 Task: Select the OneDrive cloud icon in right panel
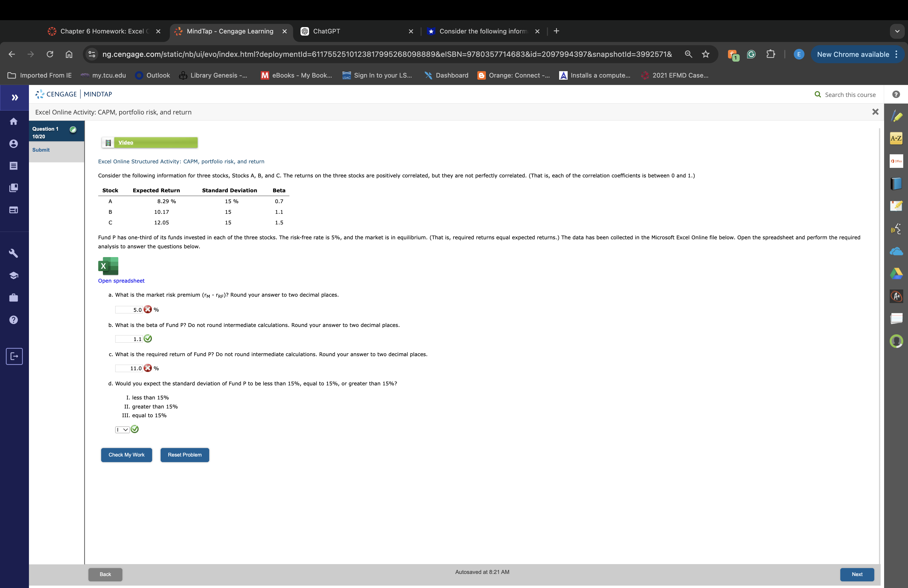[896, 252]
